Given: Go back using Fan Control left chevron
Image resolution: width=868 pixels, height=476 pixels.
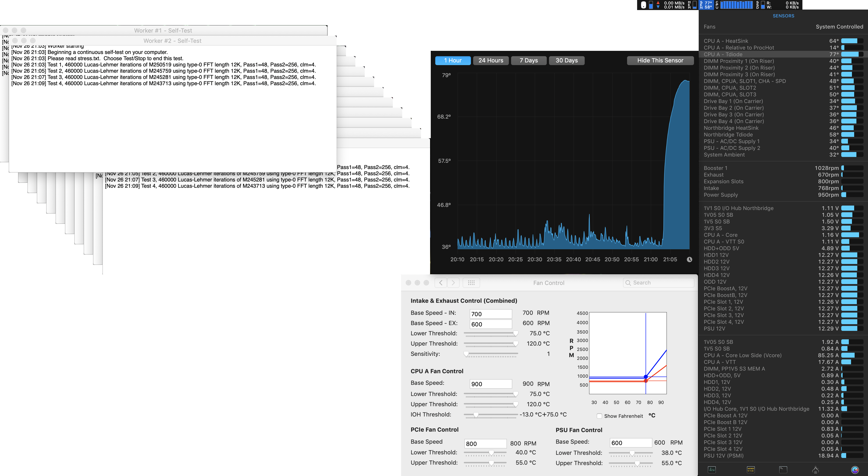Looking at the screenshot, I should click(441, 283).
